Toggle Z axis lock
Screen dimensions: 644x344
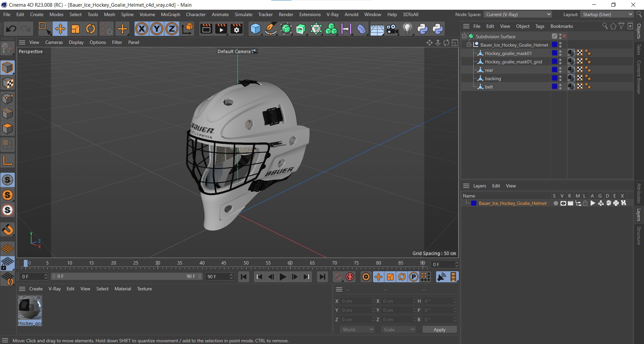pos(172,29)
